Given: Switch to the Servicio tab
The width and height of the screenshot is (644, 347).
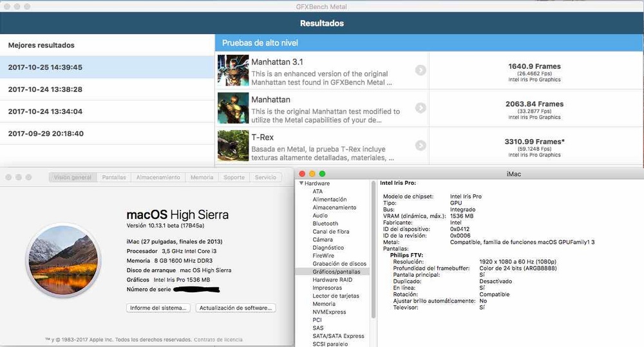Looking at the screenshot, I should point(265,178).
